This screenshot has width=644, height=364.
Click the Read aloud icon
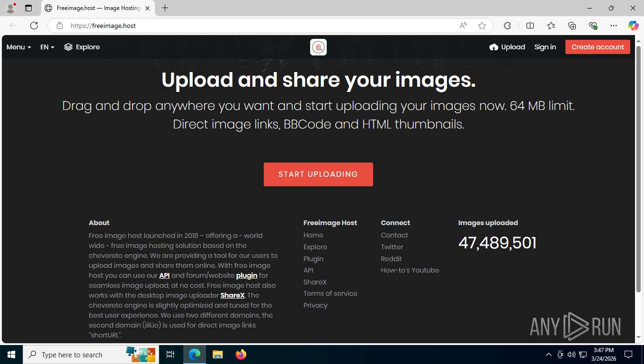pos(463,26)
